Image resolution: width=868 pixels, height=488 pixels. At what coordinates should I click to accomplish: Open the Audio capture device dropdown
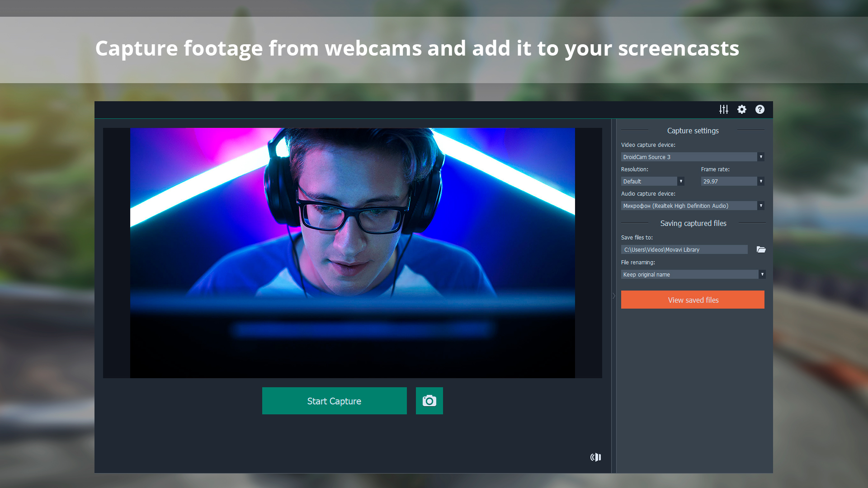pyautogui.click(x=762, y=206)
